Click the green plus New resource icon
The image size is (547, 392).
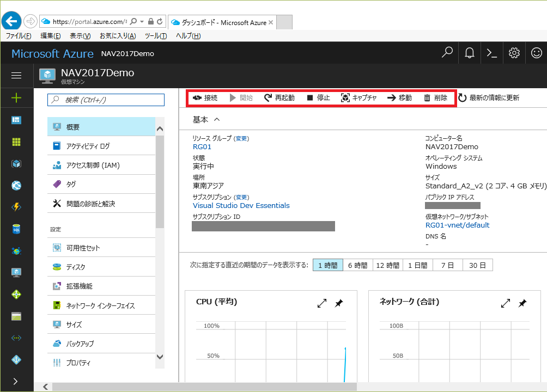click(16, 97)
